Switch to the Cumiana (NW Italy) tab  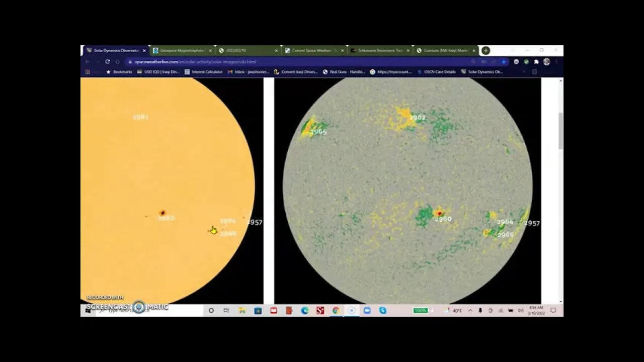click(x=446, y=51)
